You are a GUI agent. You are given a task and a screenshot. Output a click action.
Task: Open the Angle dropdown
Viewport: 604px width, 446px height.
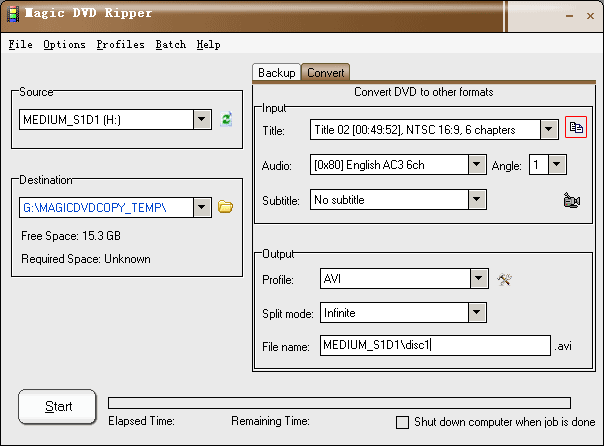pyautogui.click(x=557, y=164)
